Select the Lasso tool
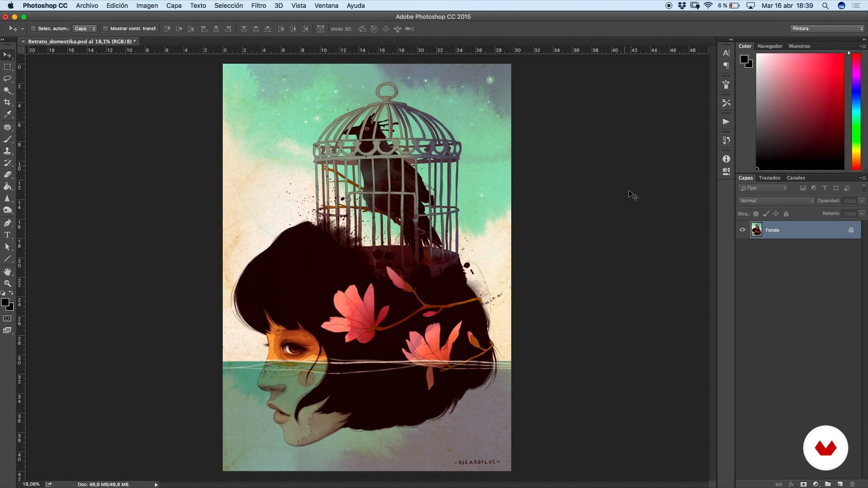 [x=7, y=79]
